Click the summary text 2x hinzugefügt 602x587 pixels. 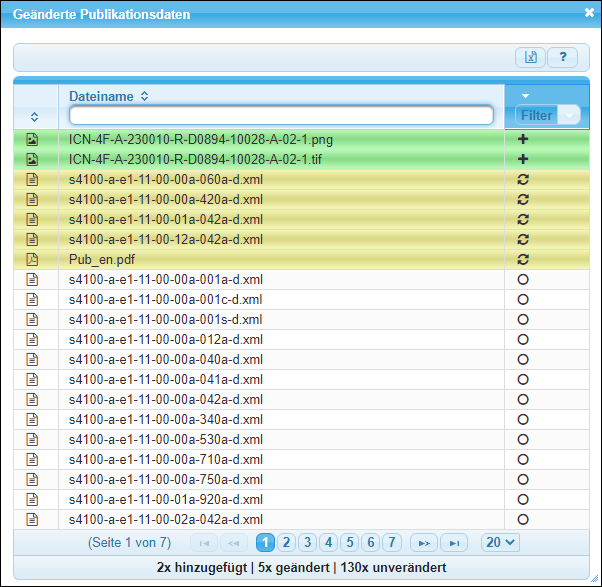point(202,567)
